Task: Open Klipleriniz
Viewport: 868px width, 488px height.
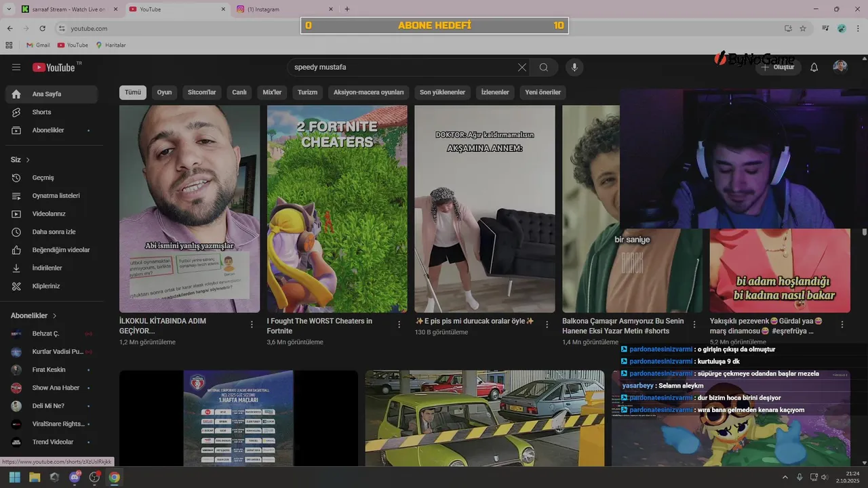Action: (52, 286)
